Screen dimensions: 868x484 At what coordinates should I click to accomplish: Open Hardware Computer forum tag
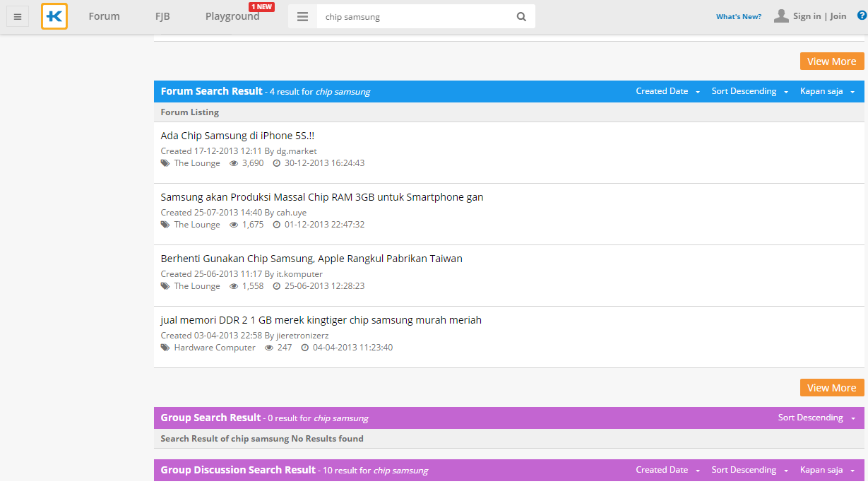pos(215,348)
